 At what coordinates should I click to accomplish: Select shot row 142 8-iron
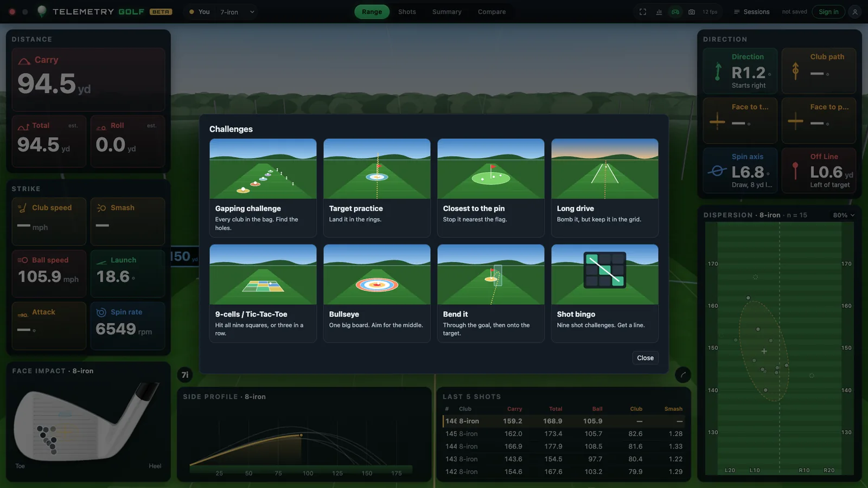click(x=564, y=472)
